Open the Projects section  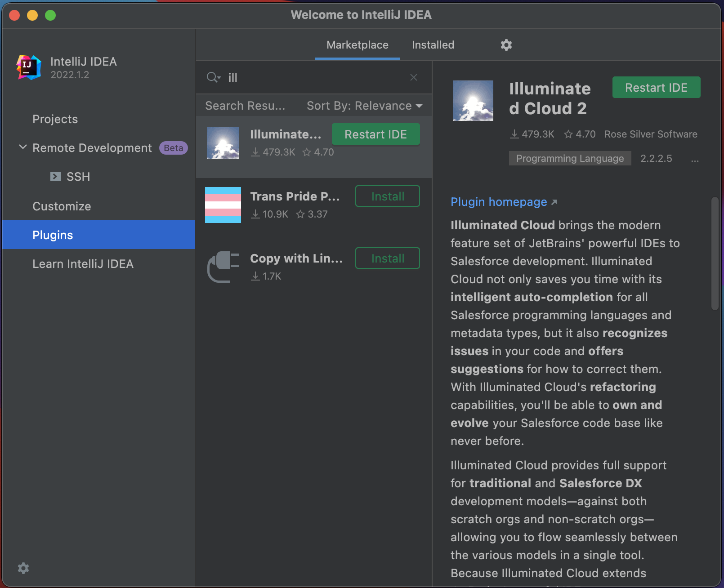click(x=99, y=119)
